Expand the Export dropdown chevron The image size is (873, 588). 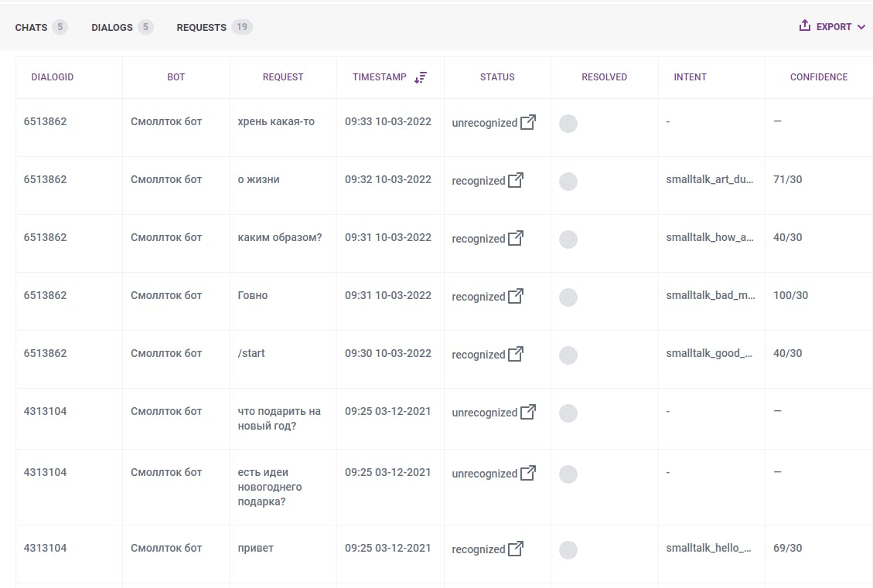click(861, 27)
